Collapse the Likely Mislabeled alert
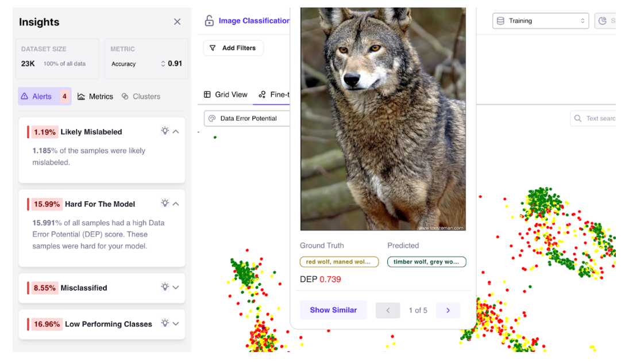644x363 pixels. pyautogui.click(x=176, y=132)
